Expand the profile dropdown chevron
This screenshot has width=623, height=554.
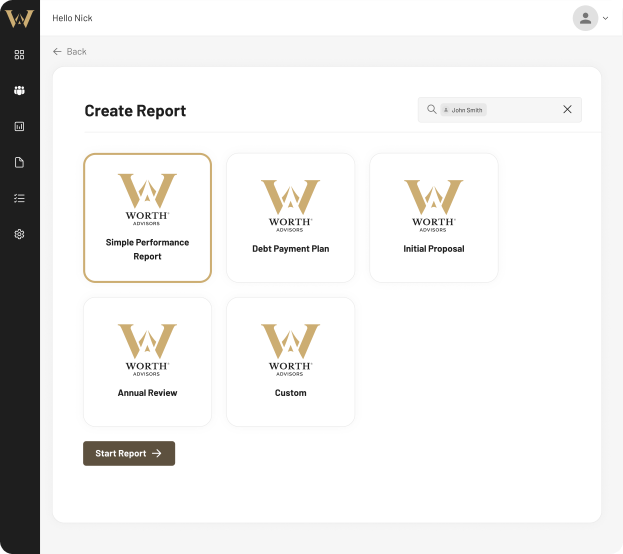[606, 18]
